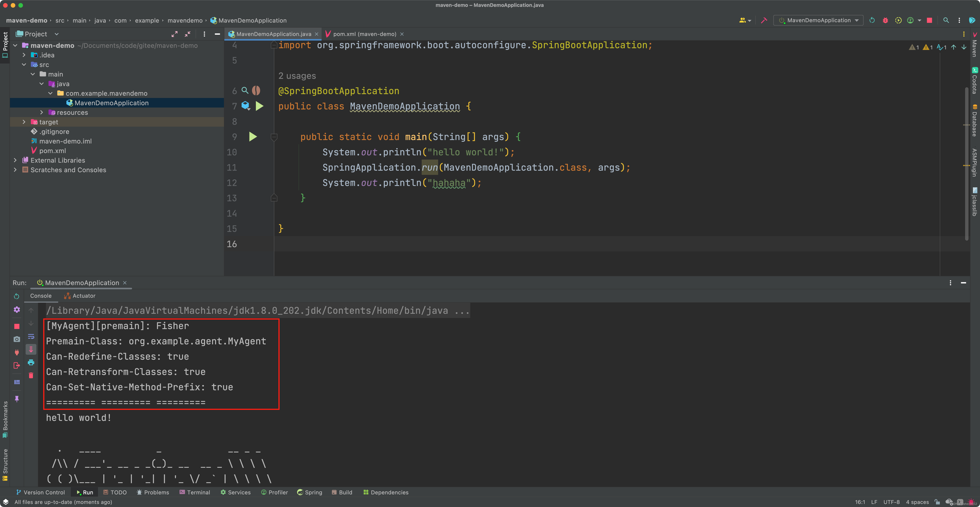Click the LF line separator status item

[x=874, y=502]
